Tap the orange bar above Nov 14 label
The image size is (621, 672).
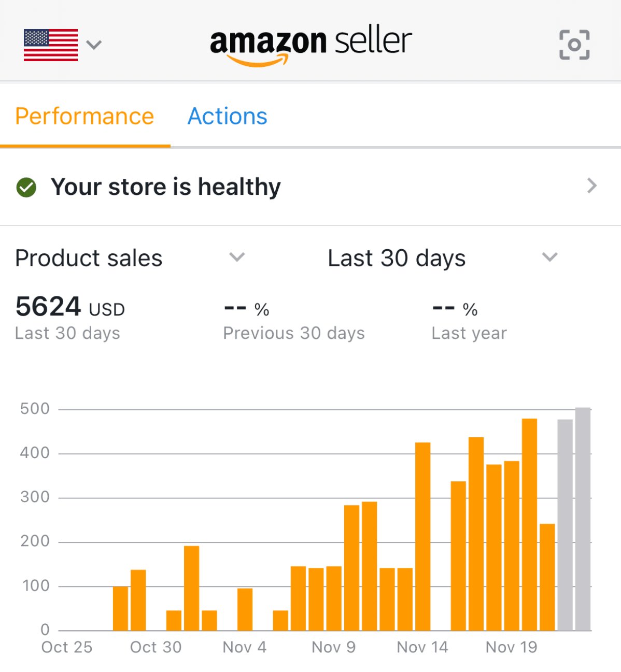tap(423, 536)
